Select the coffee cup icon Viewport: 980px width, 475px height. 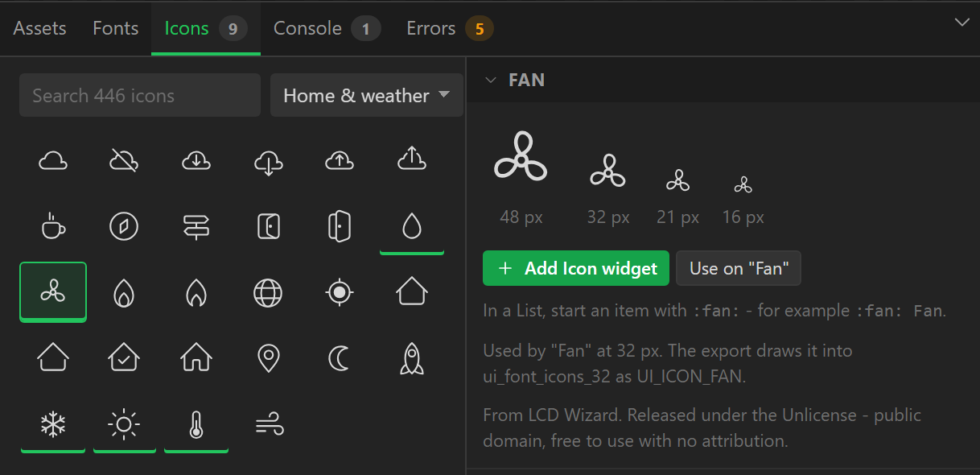[x=53, y=227]
